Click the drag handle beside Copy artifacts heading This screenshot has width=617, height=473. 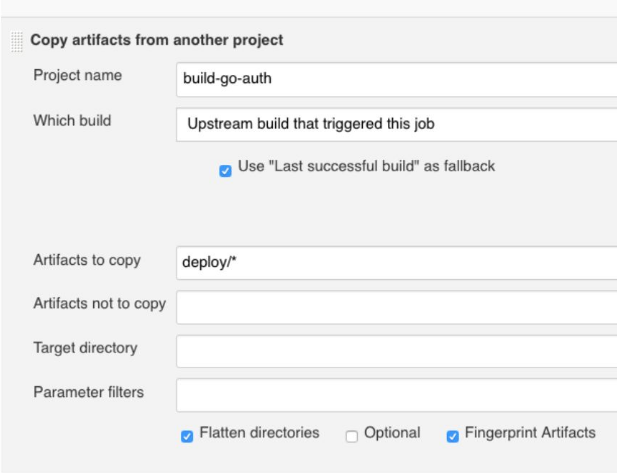(x=16, y=41)
